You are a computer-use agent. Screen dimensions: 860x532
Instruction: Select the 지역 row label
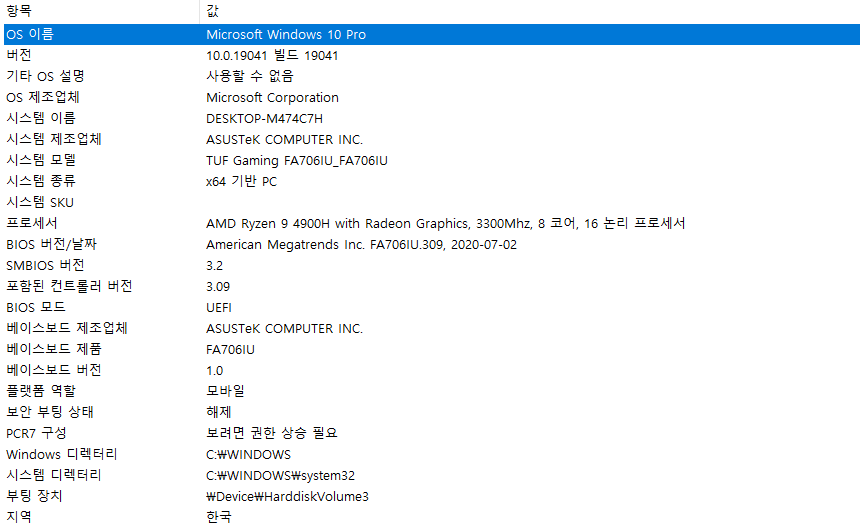point(19,517)
